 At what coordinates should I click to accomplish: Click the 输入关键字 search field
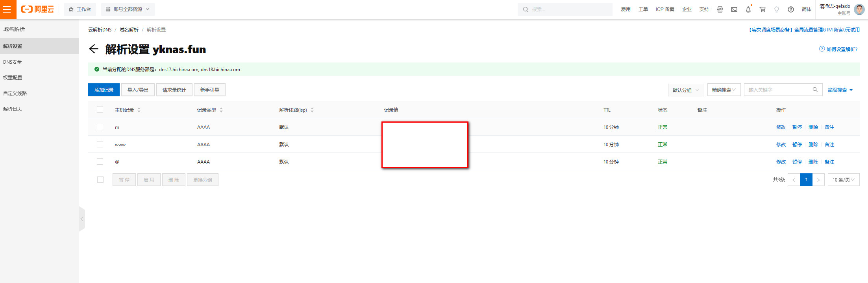point(777,90)
